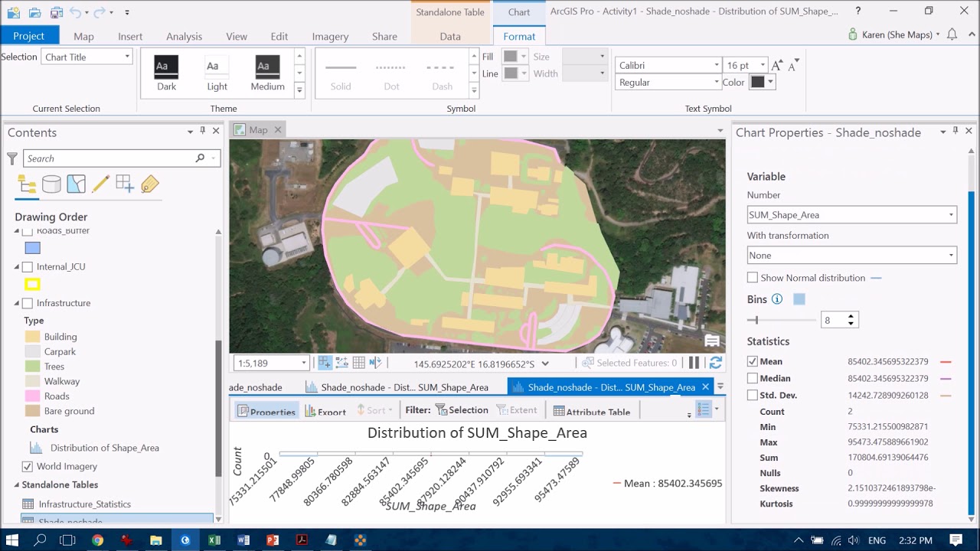Toggle Infrastructure layer visibility
This screenshot has height=551, width=980.
[28, 303]
